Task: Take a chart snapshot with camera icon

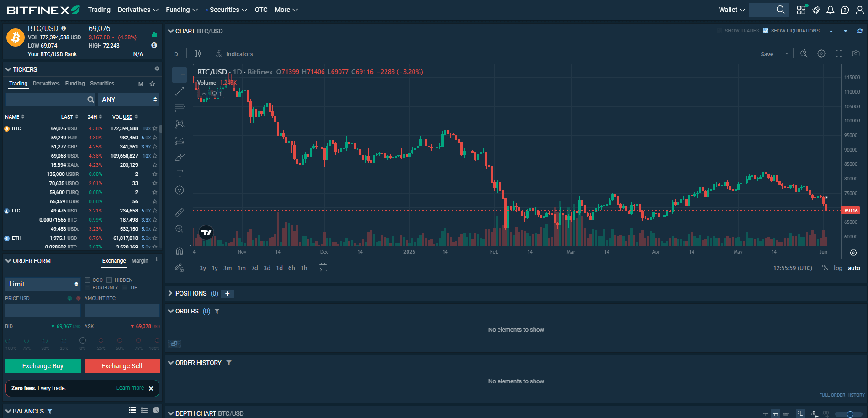Action: (856, 53)
